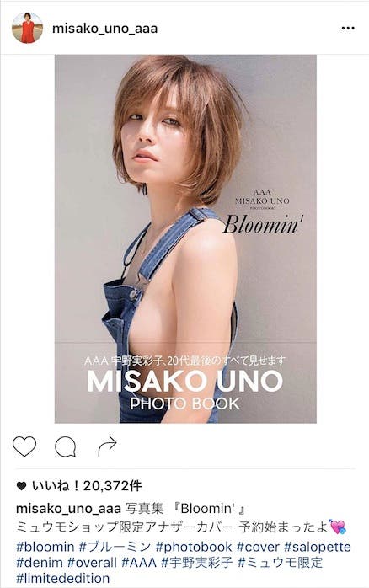Screen dimensions: 369x588
Task: View the likes count いいね！20,372件
Action: tap(87, 486)
